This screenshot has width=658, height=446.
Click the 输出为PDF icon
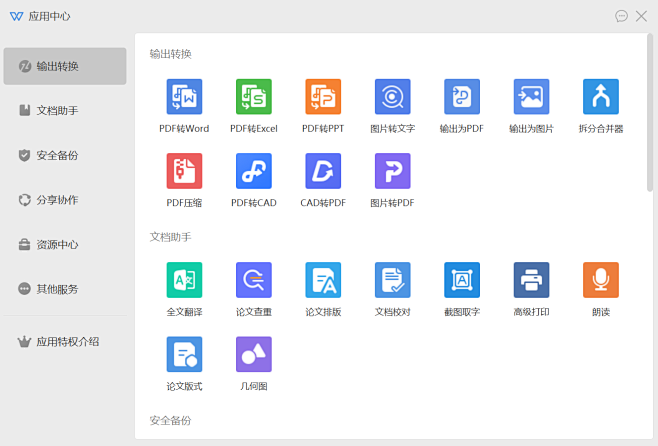coord(462,97)
